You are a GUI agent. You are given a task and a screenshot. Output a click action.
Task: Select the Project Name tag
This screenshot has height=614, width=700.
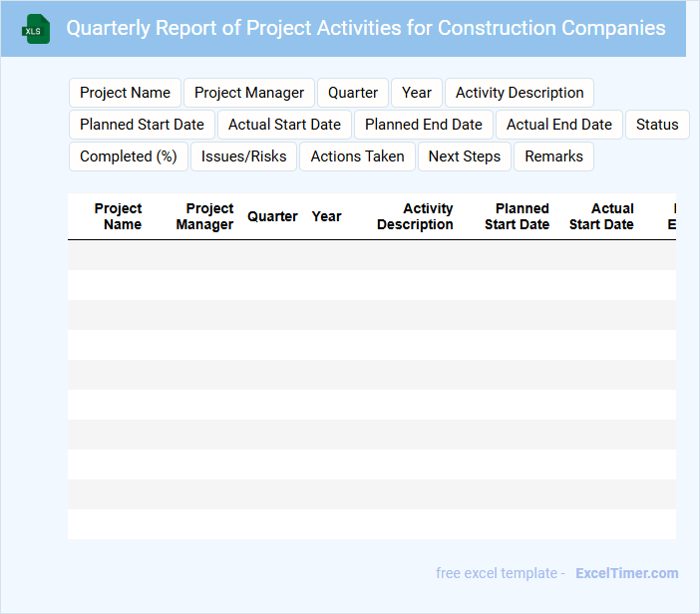(125, 93)
